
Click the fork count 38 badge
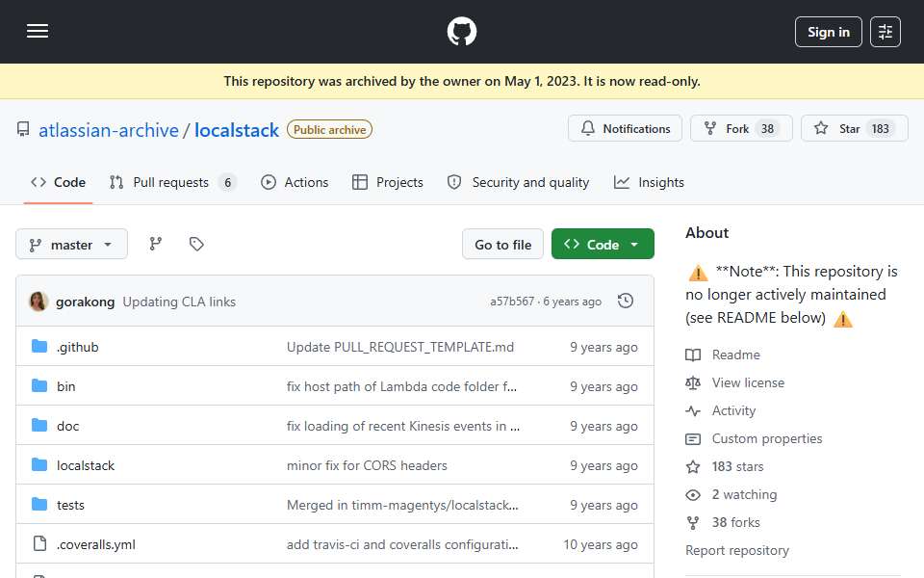[x=767, y=128]
